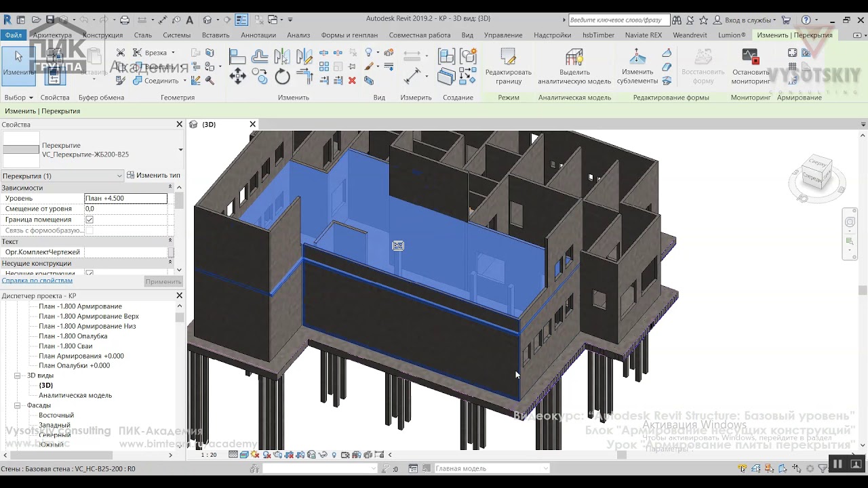
Task: Select План Опалубки +0.000 in project browser
Action: click(74, 365)
